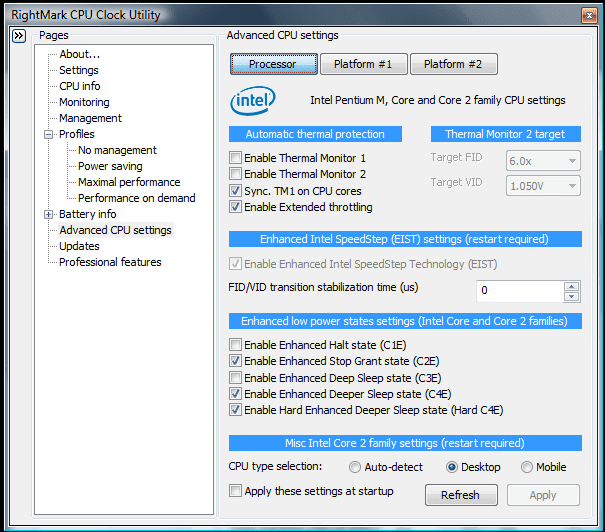
Task: Collapse the Profiles tree node
Action: pos(49,135)
